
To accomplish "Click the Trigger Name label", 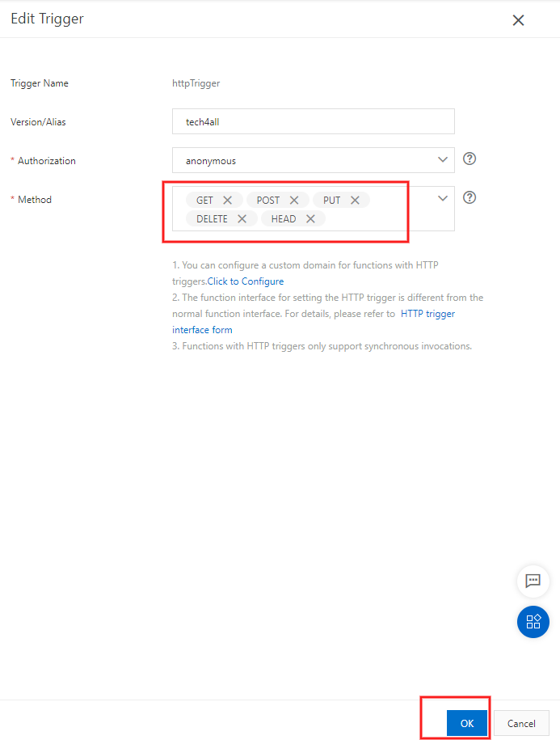I will tap(40, 83).
